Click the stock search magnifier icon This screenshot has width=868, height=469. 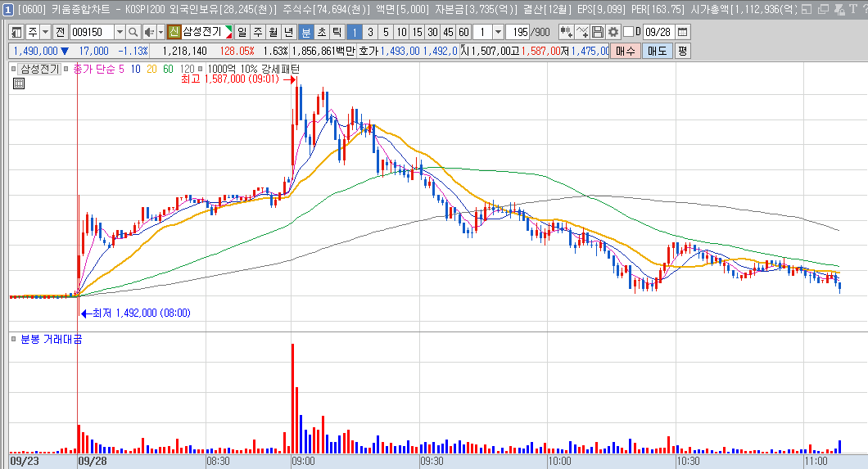point(133,32)
